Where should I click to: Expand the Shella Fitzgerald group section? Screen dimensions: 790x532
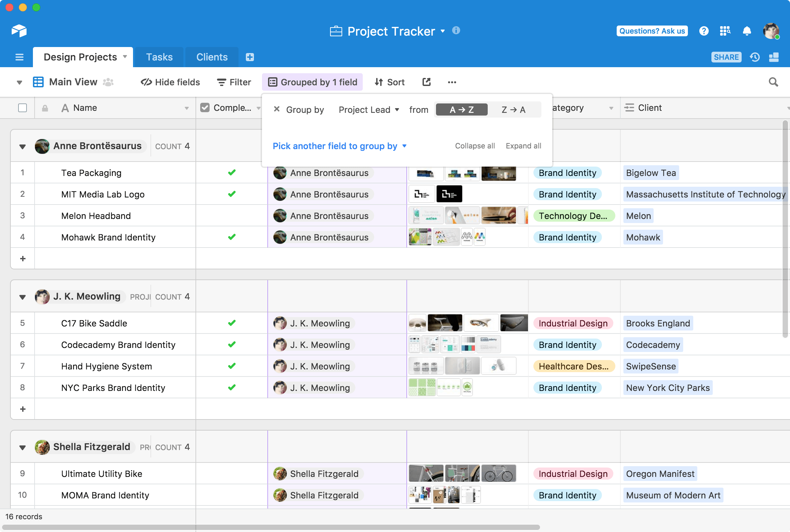click(x=23, y=446)
